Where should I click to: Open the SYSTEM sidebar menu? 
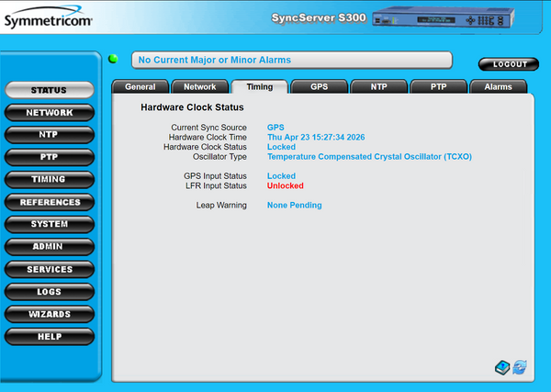click(49, 225)
